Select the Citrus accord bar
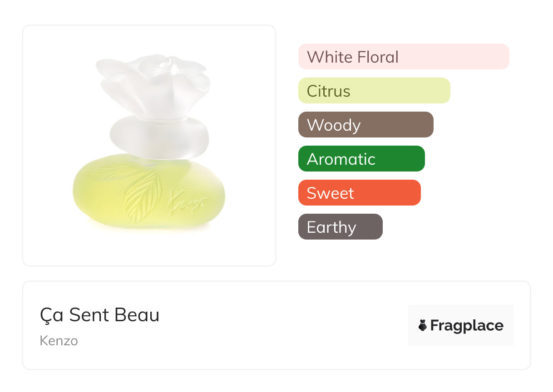Image resolution: width=553 pixels, height=392 pixels. coord(374,91)
